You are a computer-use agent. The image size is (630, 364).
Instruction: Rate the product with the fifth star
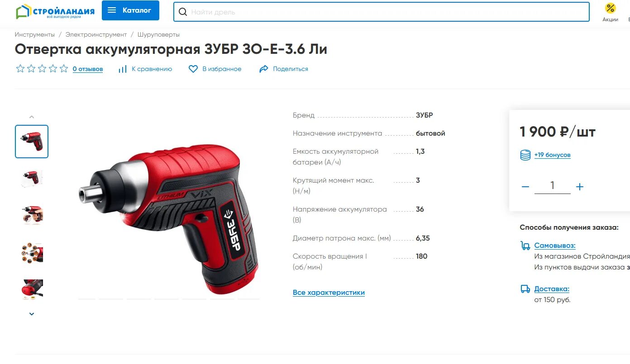[x=64, y=69]
